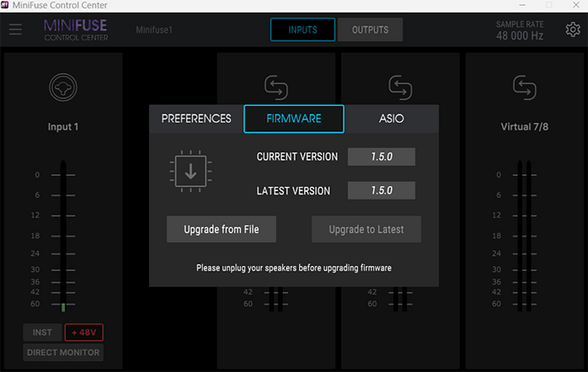Screen dimensions: 588x372
Task: Toggle DIRECT MONITOR
Action: tap(63, 352)
